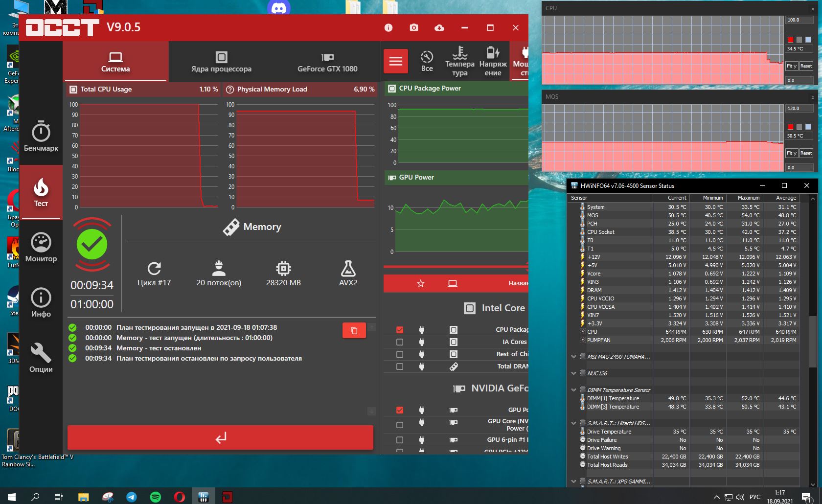
Task: Check the IA Cores power checkbox
Action: coord(400,342)
